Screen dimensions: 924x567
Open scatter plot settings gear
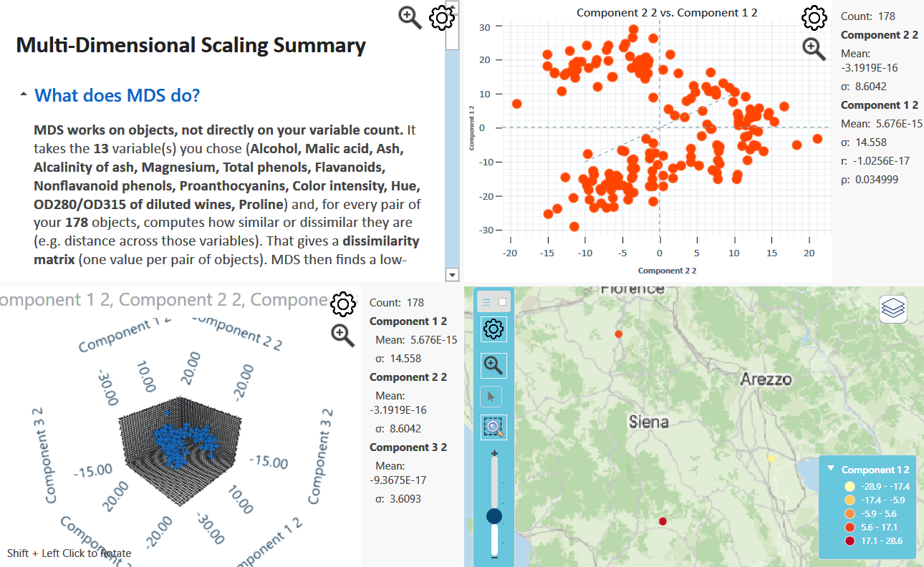click(814, 17)
